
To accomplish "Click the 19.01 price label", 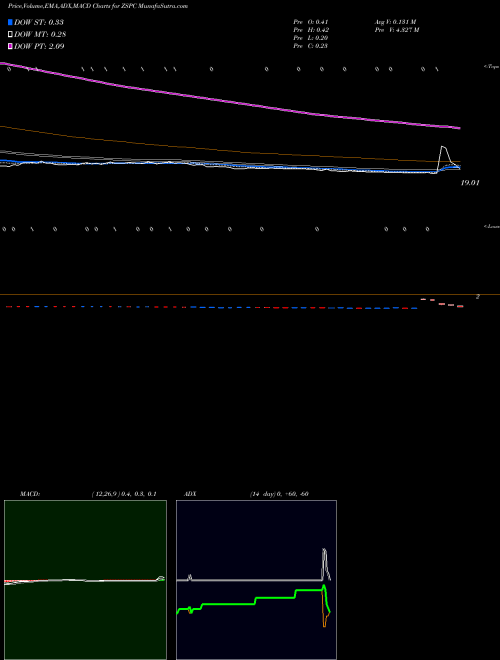I will [470, 183].
